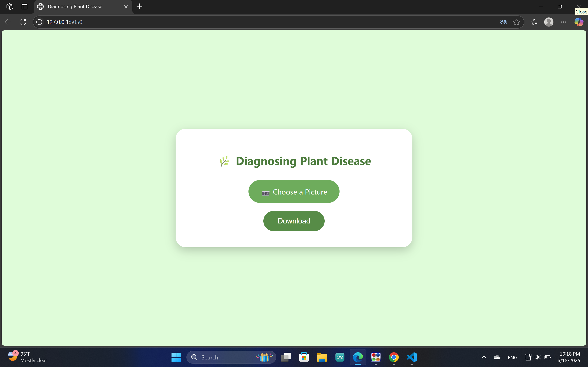Open Visual Studio Code from taskbar

[412, 357]
